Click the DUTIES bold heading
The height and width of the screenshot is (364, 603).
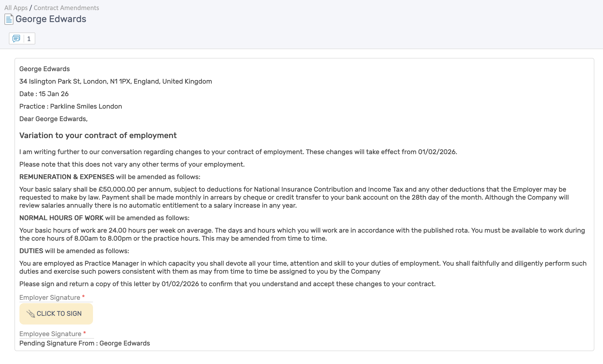coord(31,251)
